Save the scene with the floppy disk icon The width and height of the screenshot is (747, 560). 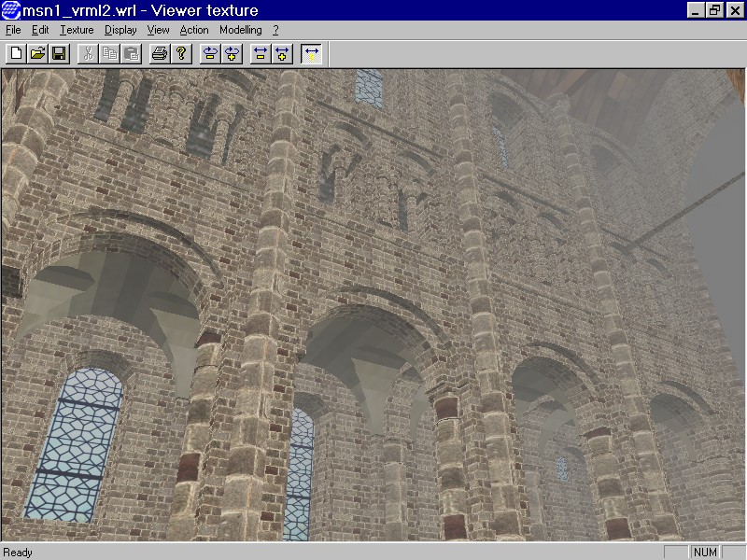click(58, 53)
